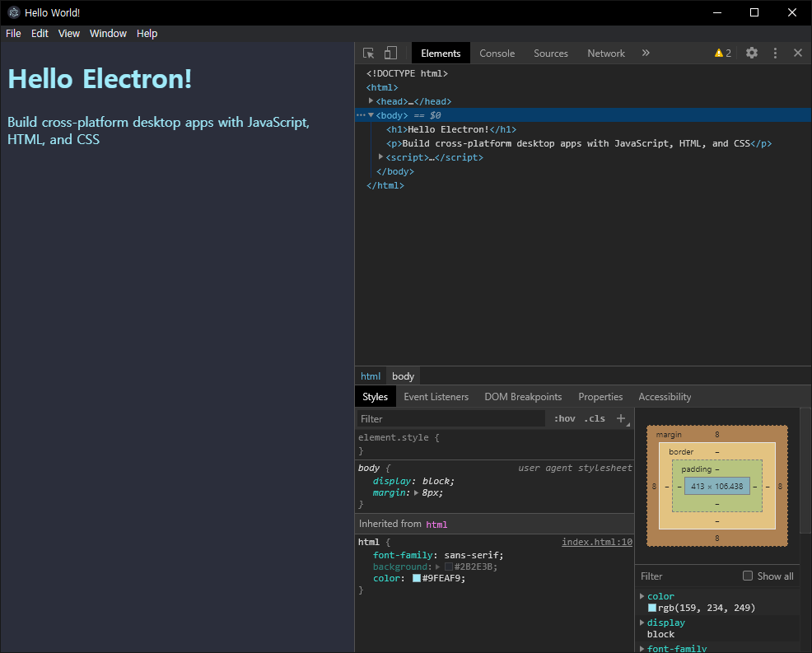Select the h1 Hello Electron! DOM node
812x653 pixels.
pyautogui.click(x=451, y=129)
